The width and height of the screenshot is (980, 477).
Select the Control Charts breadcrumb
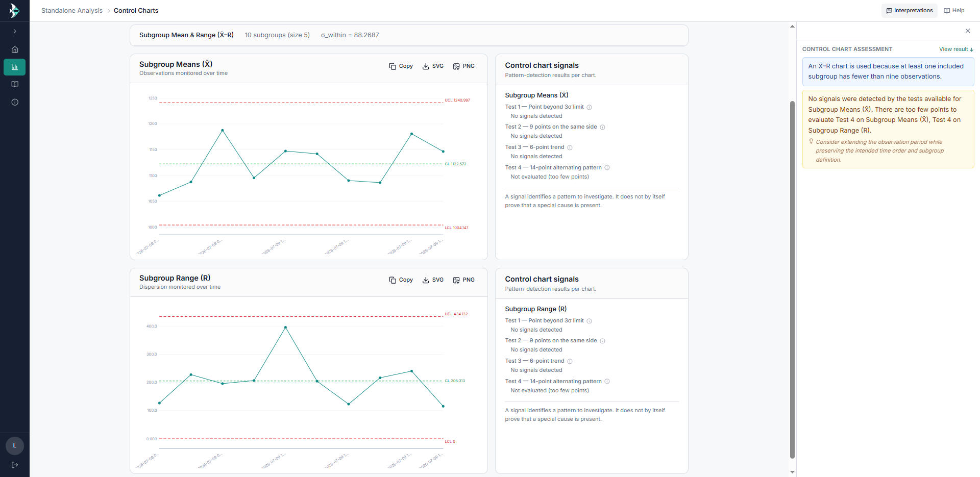click(136, 11)
